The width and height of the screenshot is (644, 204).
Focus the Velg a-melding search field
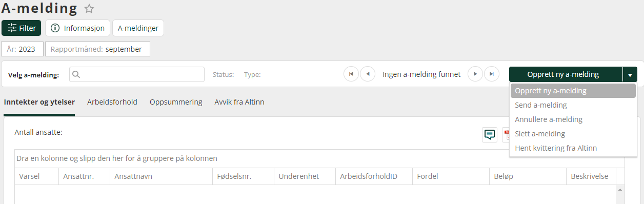tap(137, 74)
